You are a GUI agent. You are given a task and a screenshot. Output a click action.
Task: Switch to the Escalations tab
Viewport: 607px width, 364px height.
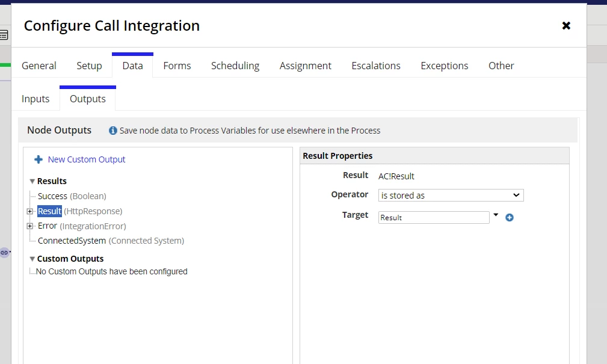point(376,66)
